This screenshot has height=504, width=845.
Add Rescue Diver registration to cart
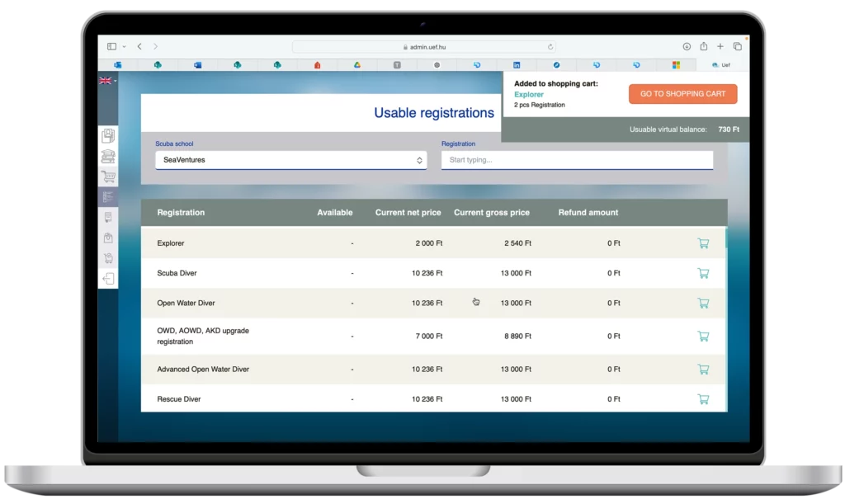coord(703,399)
